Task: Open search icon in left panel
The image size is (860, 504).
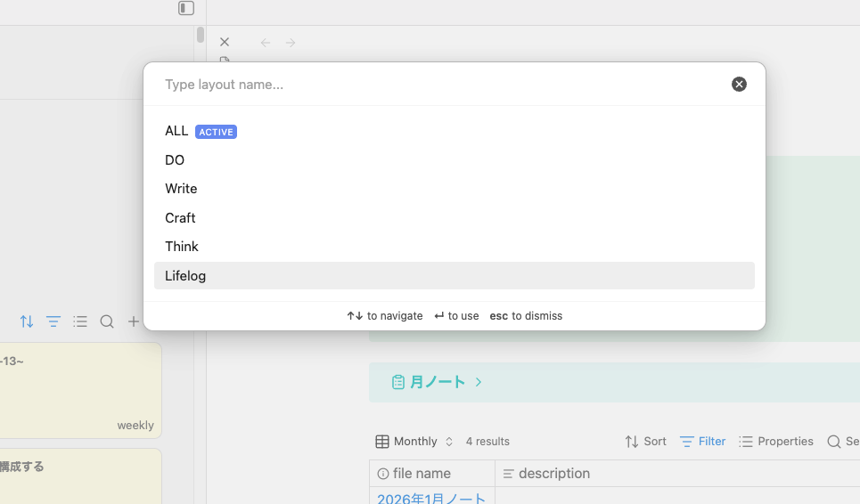Action: pyautogui.click(x=107, y=321)
